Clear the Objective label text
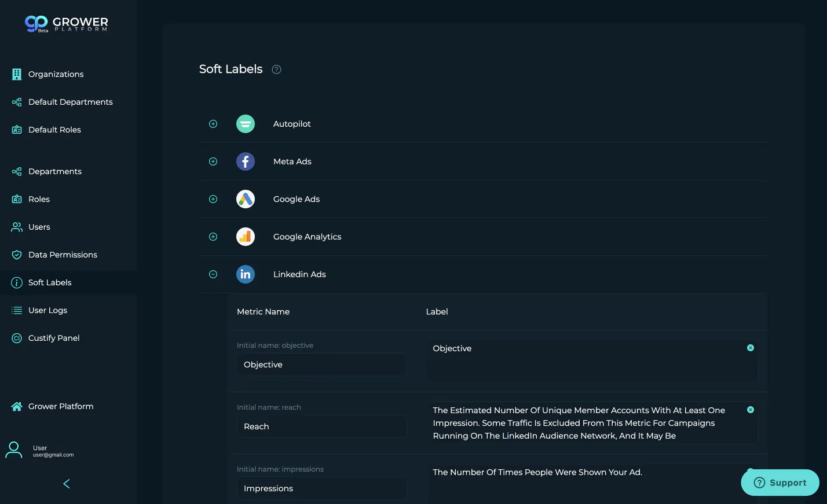Viewport: 827px width, 504px height. point(751,348)
